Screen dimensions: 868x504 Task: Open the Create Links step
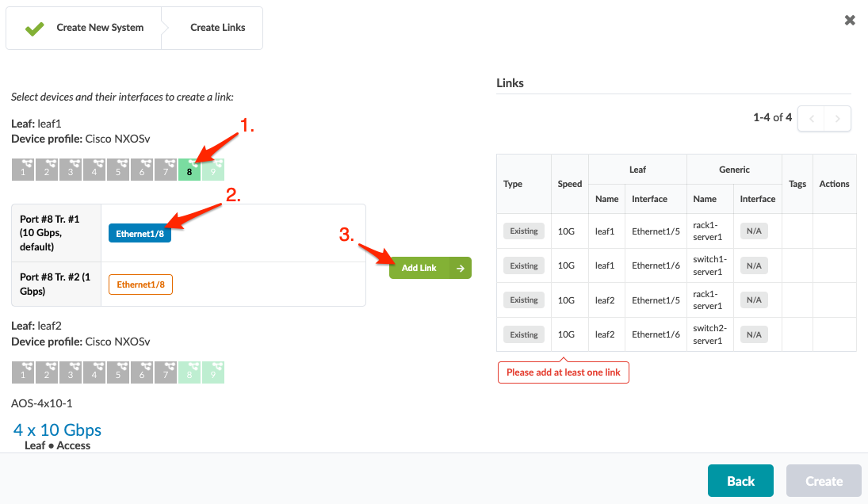tap(217, 28)
